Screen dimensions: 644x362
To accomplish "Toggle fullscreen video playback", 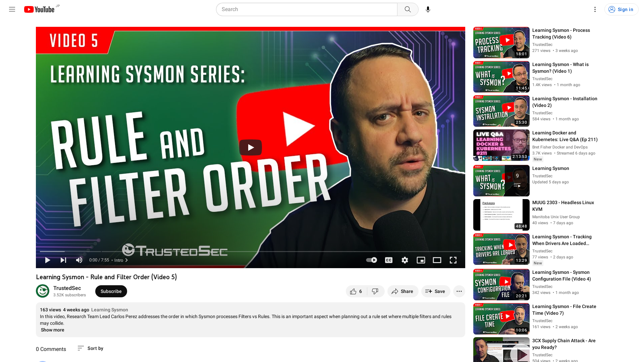I will (453, 260).
